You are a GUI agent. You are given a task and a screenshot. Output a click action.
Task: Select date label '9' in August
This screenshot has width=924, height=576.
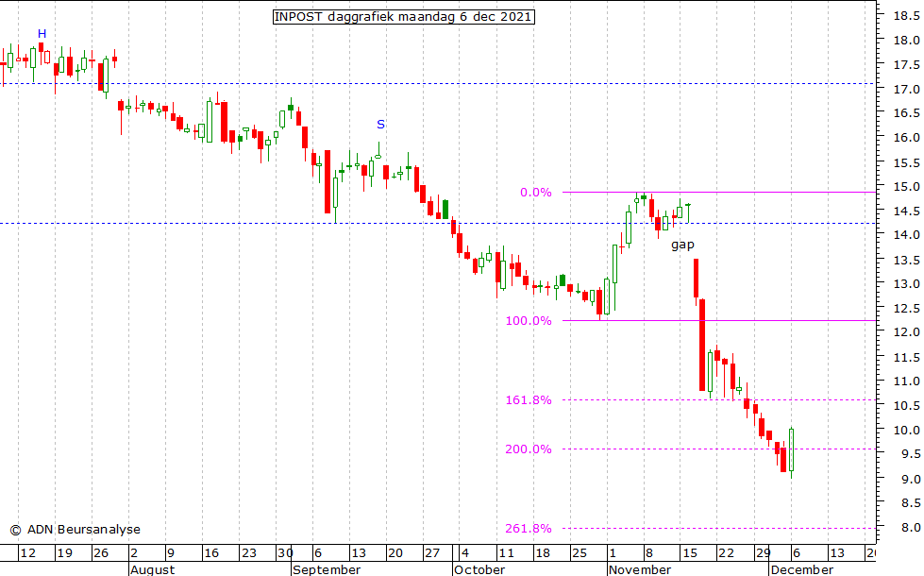[171, 553]
